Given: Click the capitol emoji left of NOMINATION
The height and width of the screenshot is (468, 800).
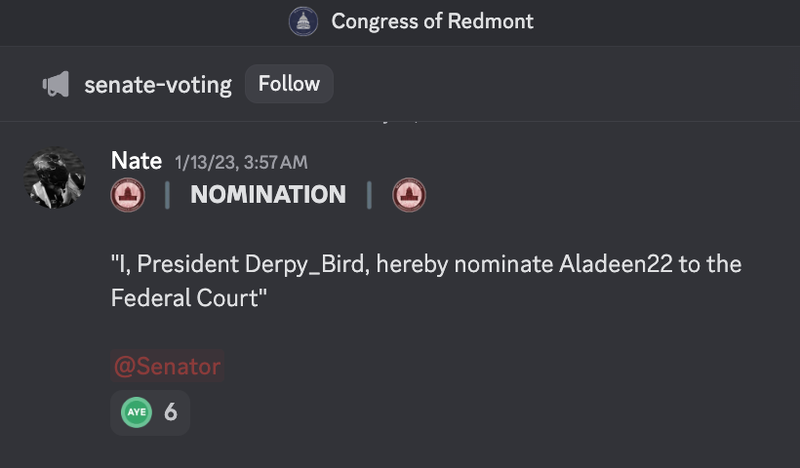Looking at the screenshot, I should click(128, 194).
